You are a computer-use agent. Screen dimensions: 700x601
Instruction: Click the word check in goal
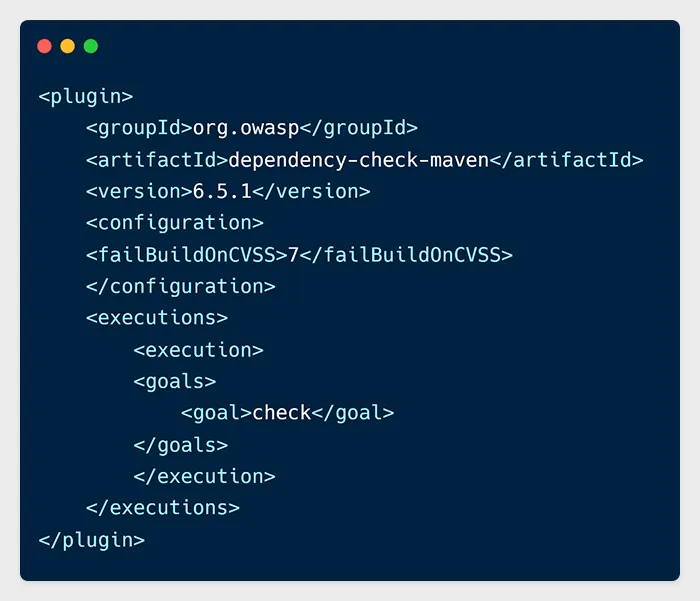(x=282, y=413)
